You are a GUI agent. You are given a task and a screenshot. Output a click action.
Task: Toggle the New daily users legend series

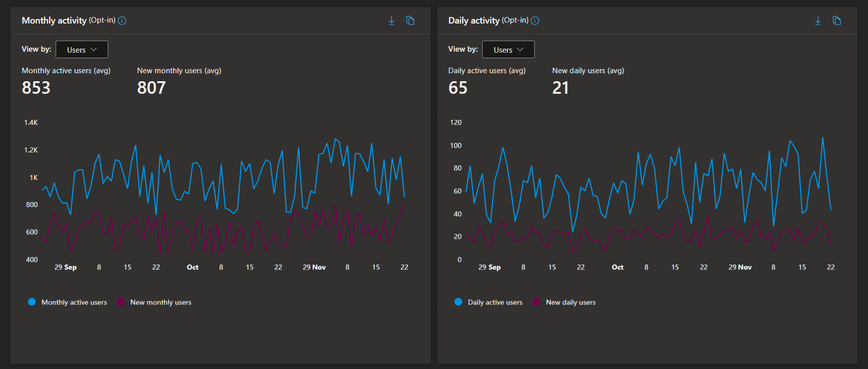point(564,302)
